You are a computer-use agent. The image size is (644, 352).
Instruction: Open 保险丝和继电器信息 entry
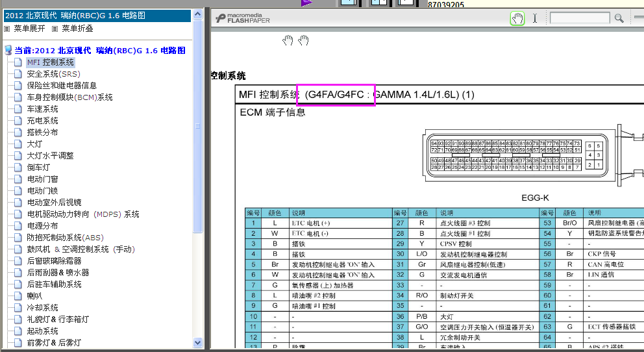click(62, 86)
